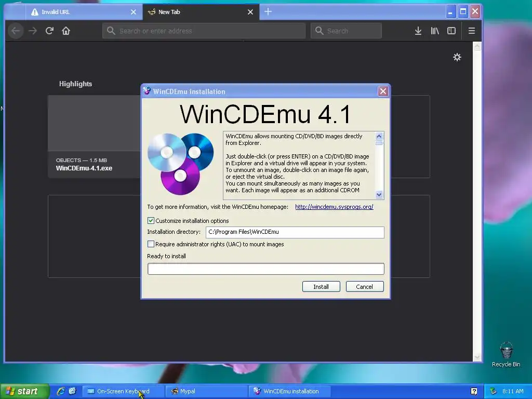Open the browser hamburger menu
Viewport: 532px width, 399px height.
(471, 31)
